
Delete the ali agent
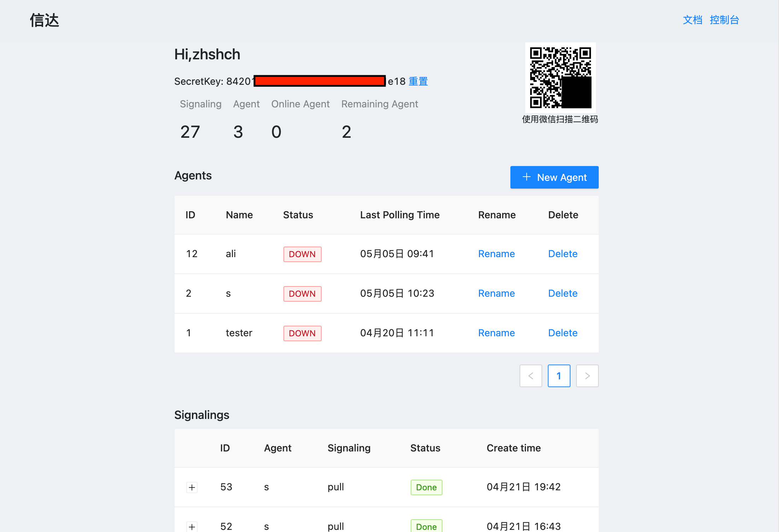coord(563,254)
